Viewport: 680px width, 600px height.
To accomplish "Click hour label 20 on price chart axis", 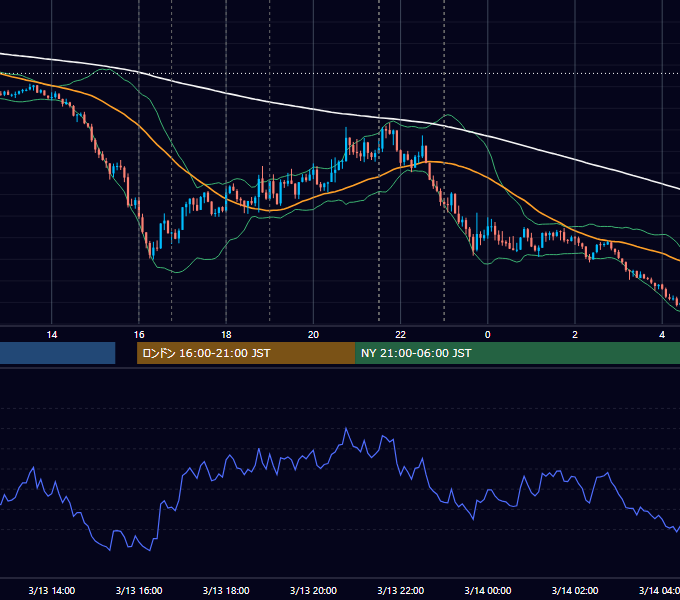I will pyautogui.click(x=313, y=335).
